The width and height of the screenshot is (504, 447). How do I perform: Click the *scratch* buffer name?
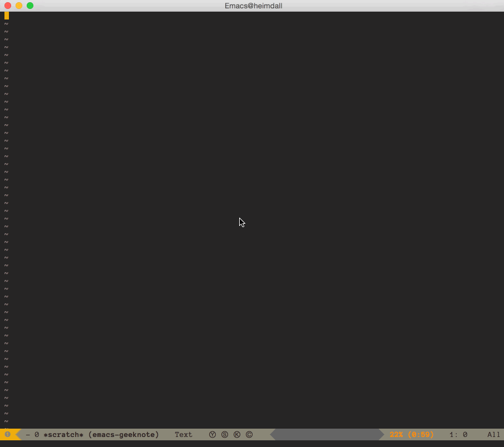point(63,435)
